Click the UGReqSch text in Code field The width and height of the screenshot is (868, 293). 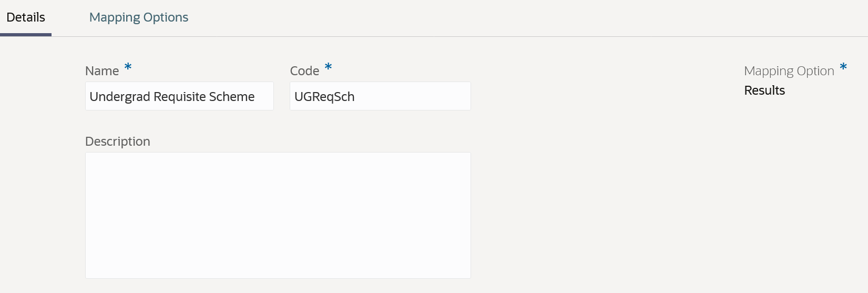coord(324,97)
